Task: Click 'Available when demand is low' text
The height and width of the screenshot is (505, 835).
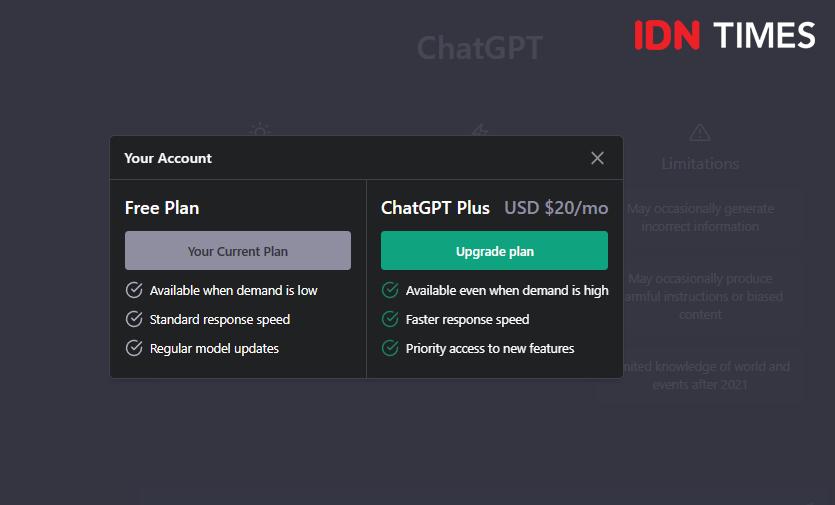Action: click(x=233, y=290)
